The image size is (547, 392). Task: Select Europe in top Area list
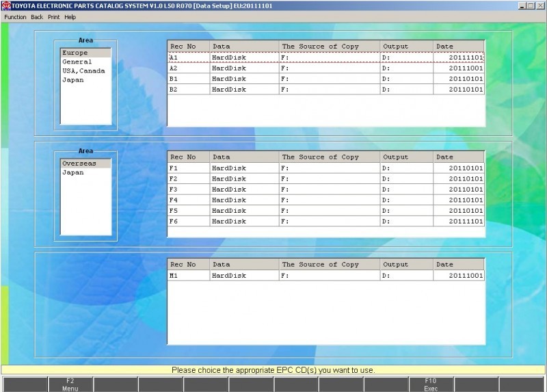point(85,53)
